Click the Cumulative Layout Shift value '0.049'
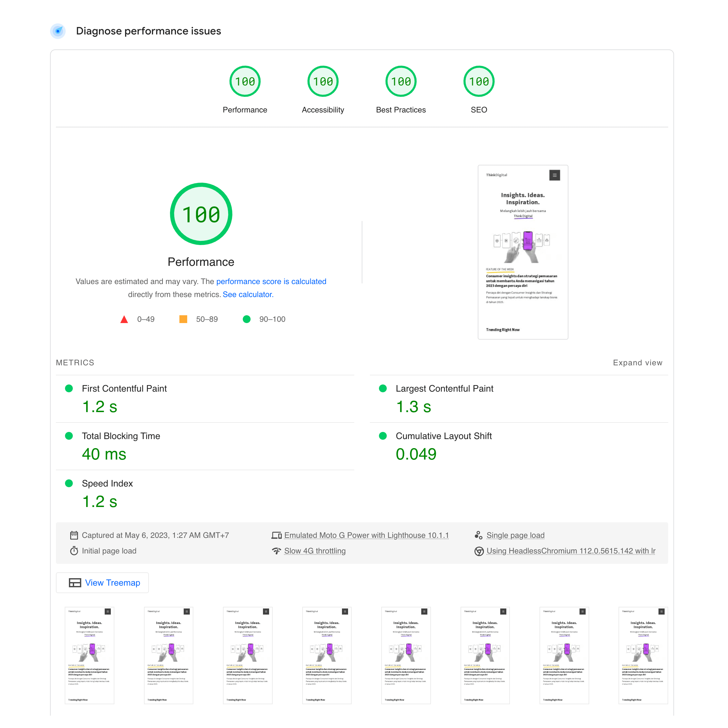 pyautogui.click(x=416, y=454)
